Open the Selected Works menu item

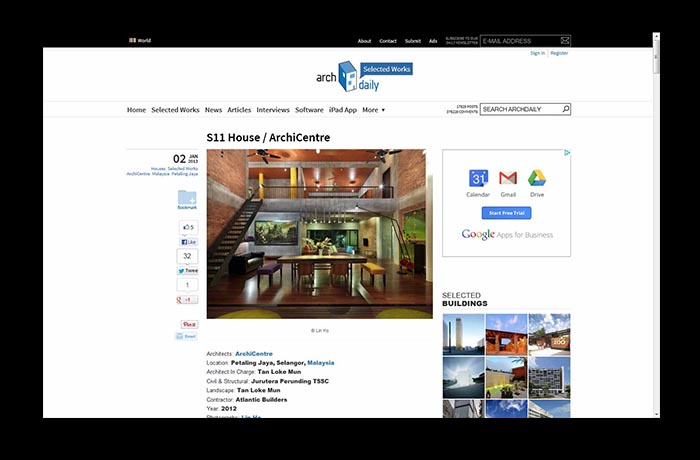tap(175, 110)
